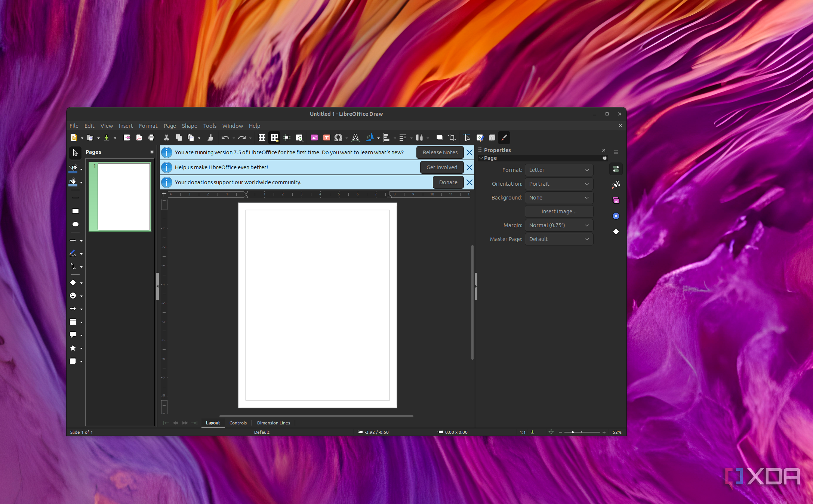The image size is (813, 504).
Task: Open the Fill Color dropdown arrow
Action: click(81, 183)
